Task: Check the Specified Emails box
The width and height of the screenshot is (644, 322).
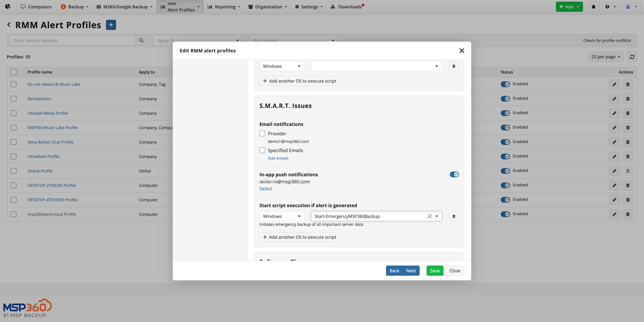Action: click(x=262, y=150)
